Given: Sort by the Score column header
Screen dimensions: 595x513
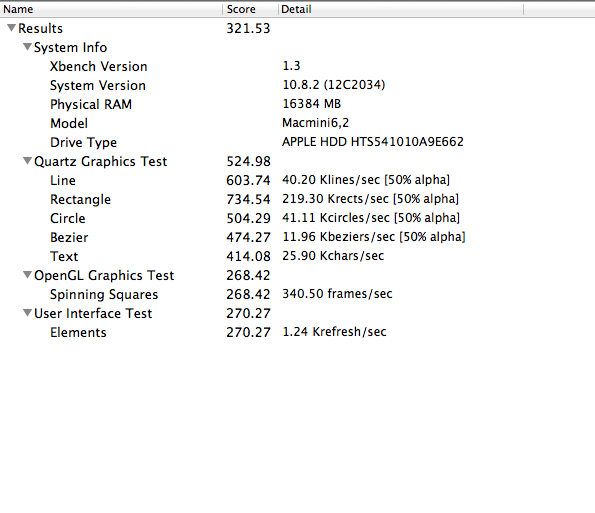Looking at the screenshot, I should (x=250, y=9).
